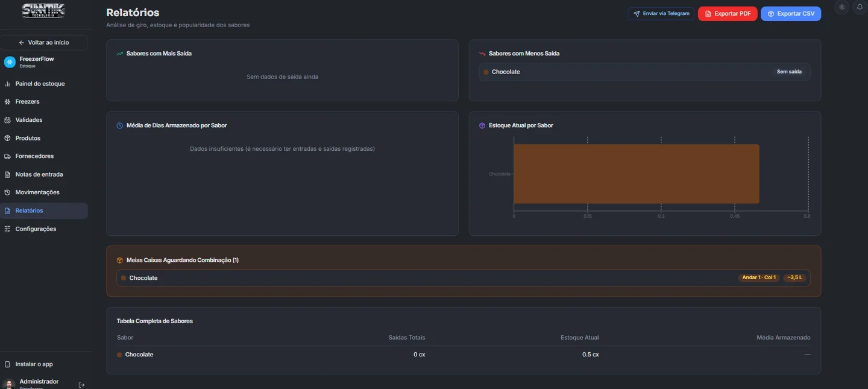Export the report with Exportar PDF

pyautogui.click(x=728, y=14)
